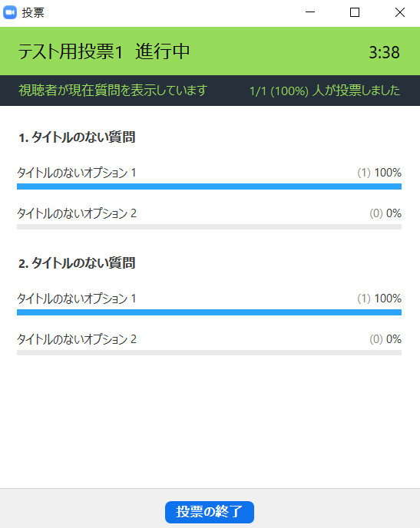Click the テスト用投票1 進行中 heading
The width and height of the screenshot is (420, 528).
104,52
